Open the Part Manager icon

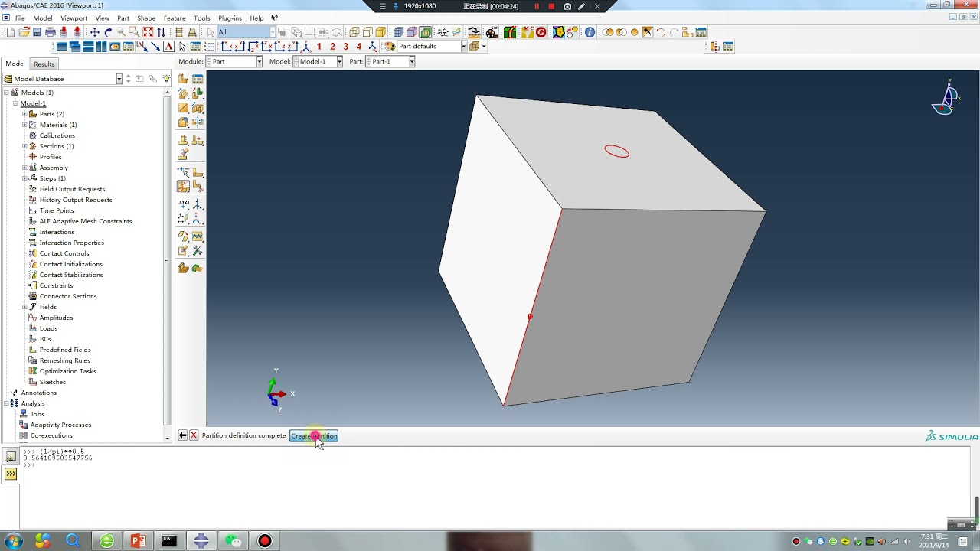click(x=198, y=79)
